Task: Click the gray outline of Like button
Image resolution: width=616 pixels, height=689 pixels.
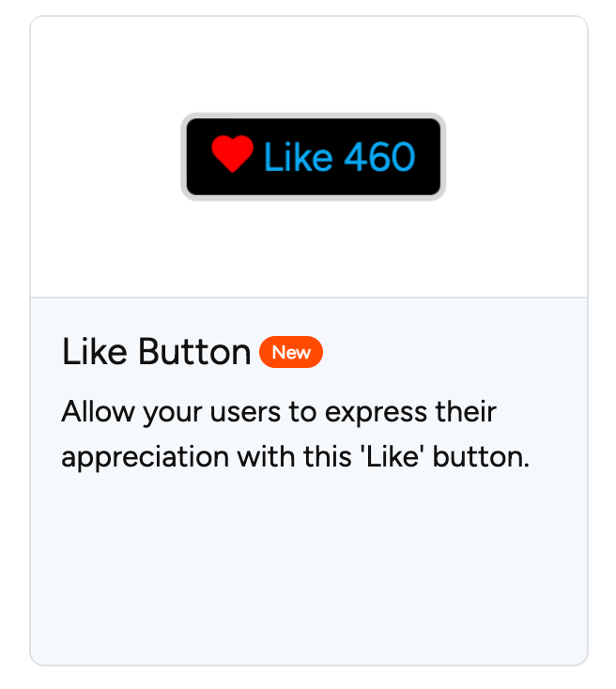Action: (x=314, y=115)
